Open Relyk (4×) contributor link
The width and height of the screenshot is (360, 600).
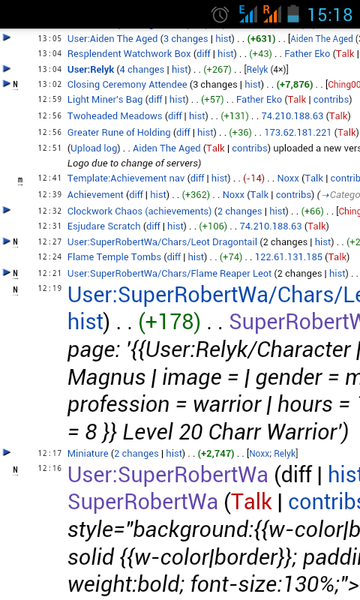click(x=257, y=70)
